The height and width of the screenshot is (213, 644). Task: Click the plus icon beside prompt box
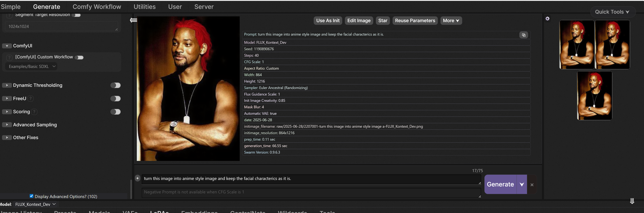(x=137, y=178)
